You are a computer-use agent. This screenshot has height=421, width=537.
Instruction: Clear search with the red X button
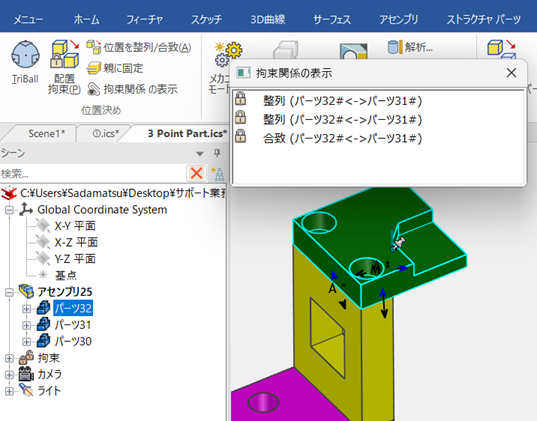tap(197, 173)
